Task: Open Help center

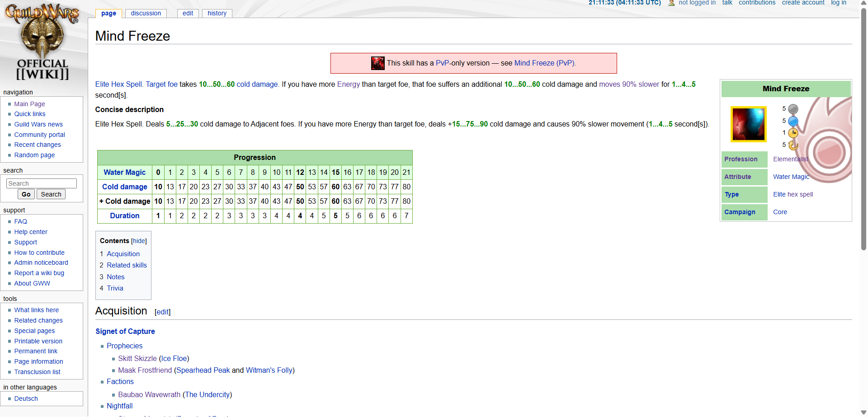Action: tap(30, 232)
